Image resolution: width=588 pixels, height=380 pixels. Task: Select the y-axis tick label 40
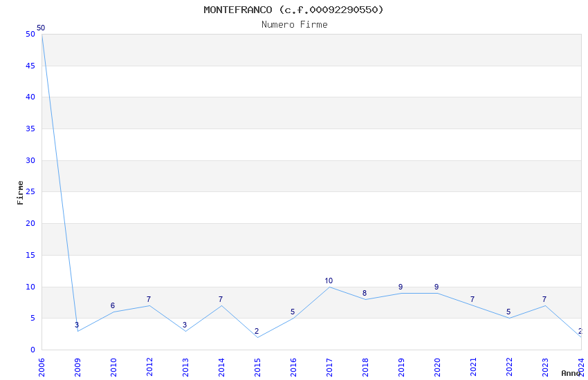click(x=30, y=97)
